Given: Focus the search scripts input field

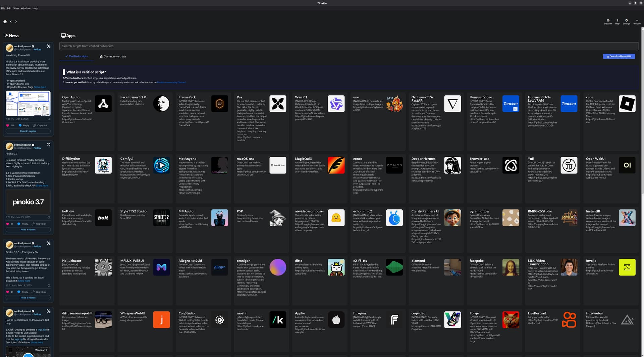Looking at the screenshot, I should click(x=348, y=46).
